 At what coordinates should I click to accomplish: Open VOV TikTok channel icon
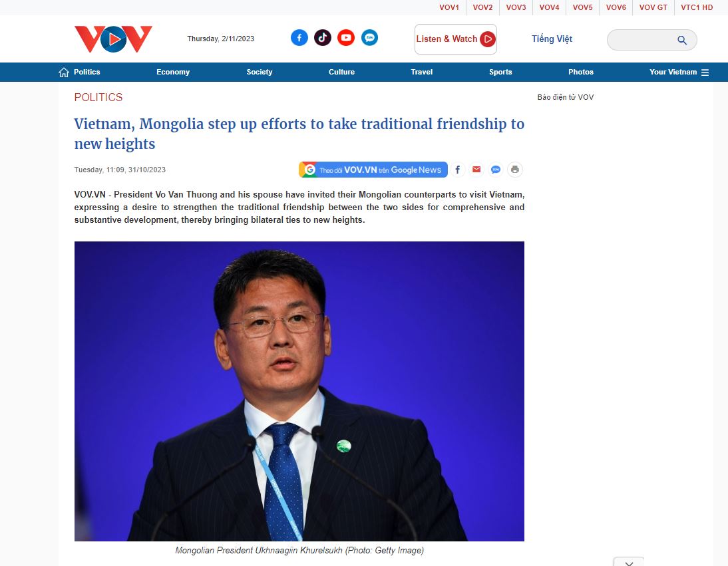click(323, 38)
